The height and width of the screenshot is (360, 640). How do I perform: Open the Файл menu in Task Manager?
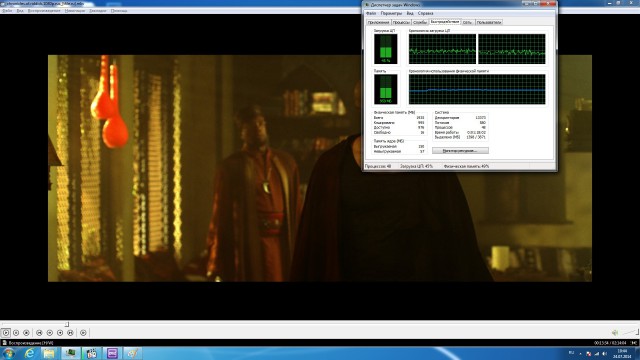[x=371, y=13]
